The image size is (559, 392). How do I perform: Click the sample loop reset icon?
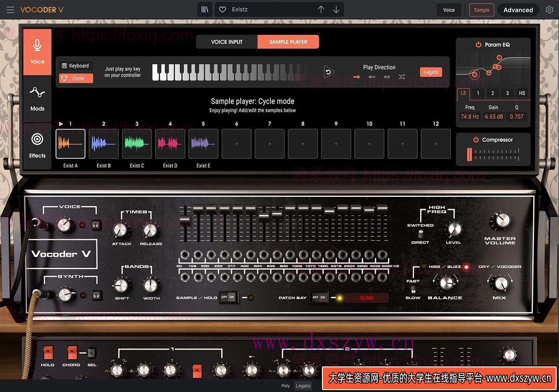point(329,72)
